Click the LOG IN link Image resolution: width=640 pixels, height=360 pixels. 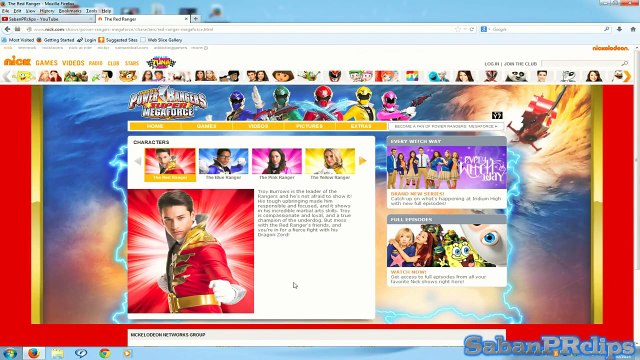(x=492, y=64)
